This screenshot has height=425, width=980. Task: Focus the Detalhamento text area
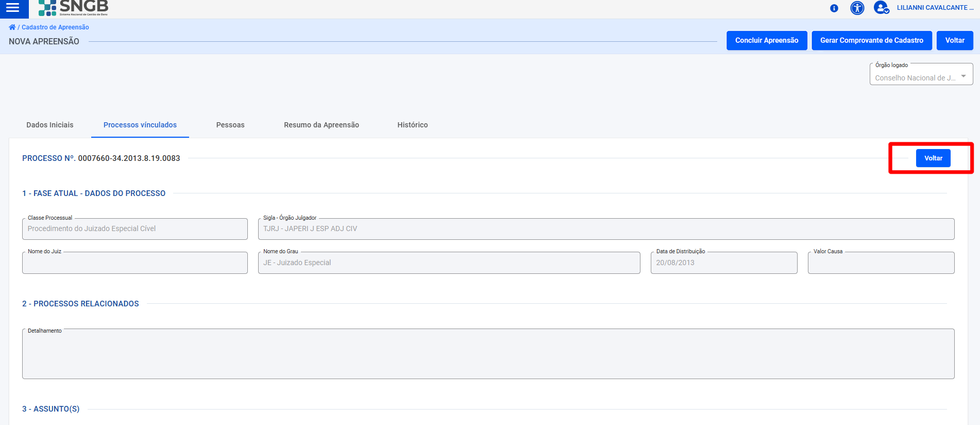pos(488,354)
